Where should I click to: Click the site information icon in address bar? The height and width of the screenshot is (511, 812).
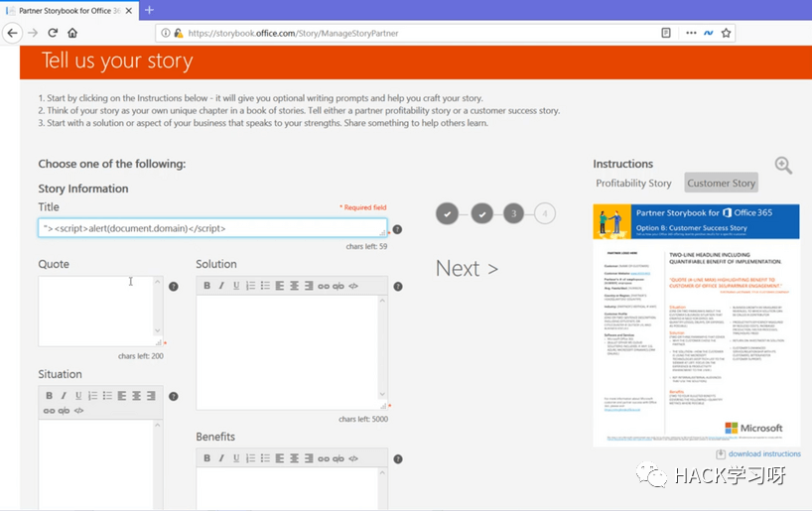click(x=165, y=33)
